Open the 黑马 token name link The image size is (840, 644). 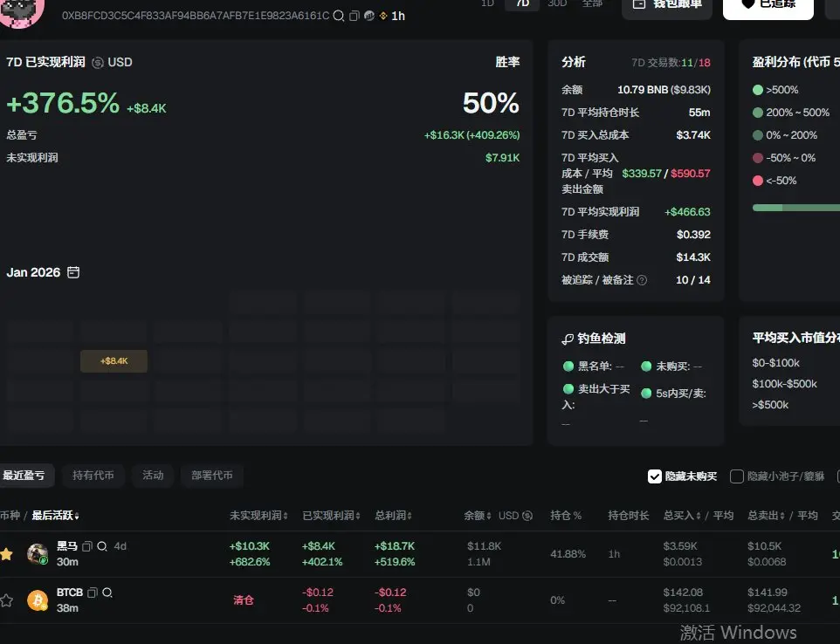[67, 546]
